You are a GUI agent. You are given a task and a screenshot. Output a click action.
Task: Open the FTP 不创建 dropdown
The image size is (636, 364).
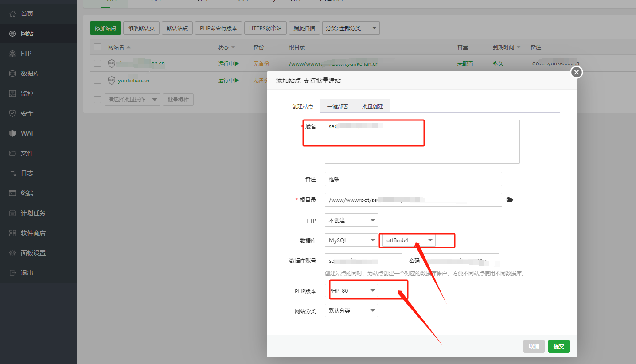351,220
